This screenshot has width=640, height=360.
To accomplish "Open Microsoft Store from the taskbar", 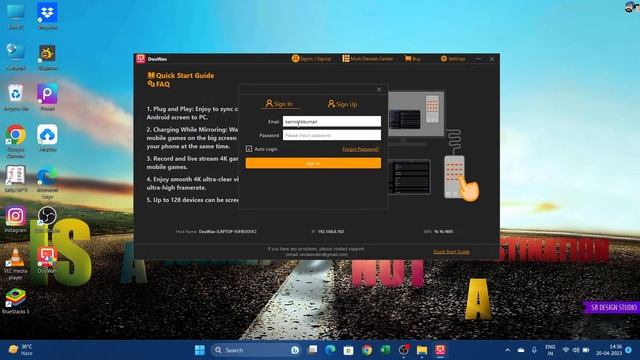I will (x=348, y=350).
